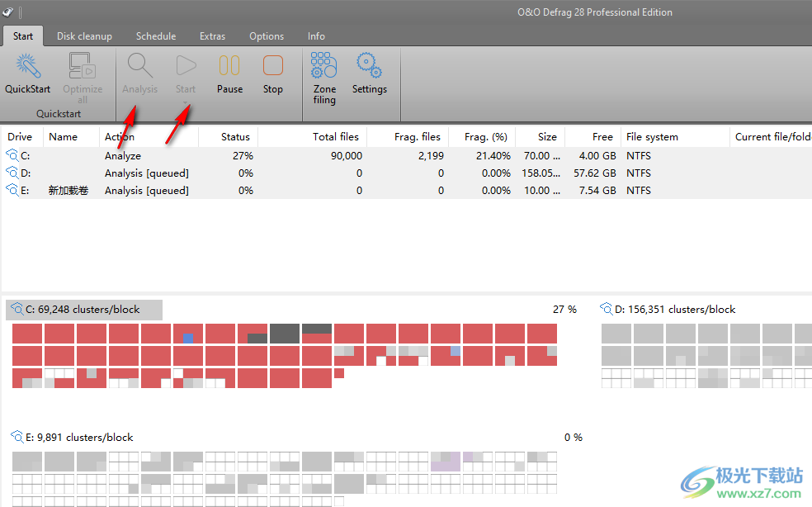Click a red block in C: cluster map
Screen dimensions: 812x507
[28, 334]
